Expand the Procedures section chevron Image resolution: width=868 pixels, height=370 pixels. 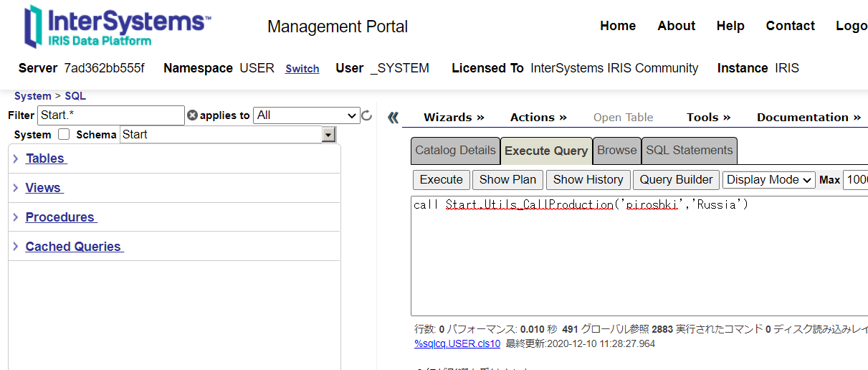15,217
